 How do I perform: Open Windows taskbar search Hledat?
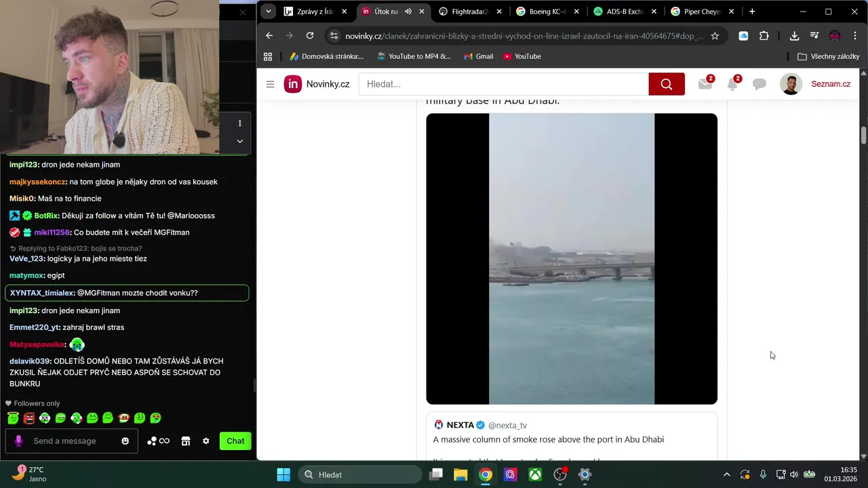click(x=361, y=474)
